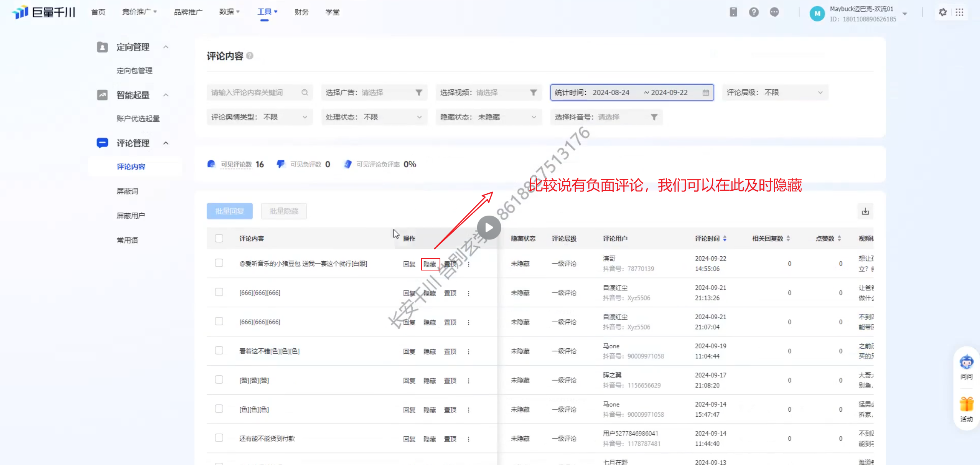Open the help question mark icon in header
980x465 pixels.
click(x=754, y=12)
